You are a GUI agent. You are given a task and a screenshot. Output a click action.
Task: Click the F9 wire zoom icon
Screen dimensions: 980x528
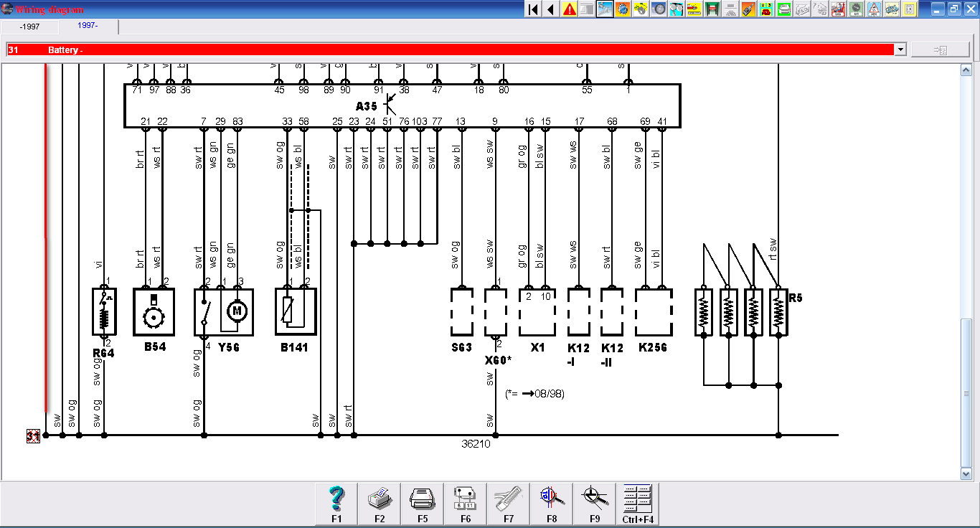595,504
